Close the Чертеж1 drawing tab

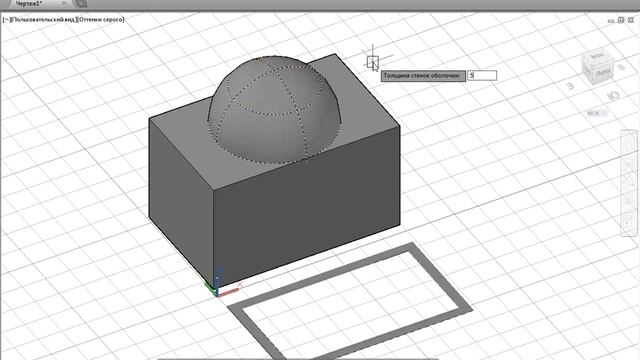(x=64, y=3)
